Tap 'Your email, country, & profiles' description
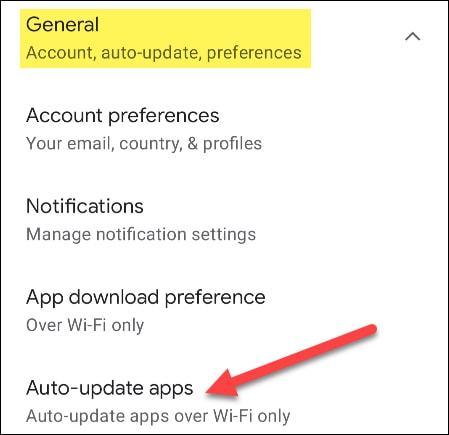The image size is (449, 435). [x=144, y=144]
